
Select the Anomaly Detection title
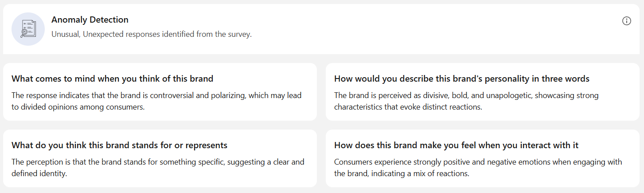90,20
